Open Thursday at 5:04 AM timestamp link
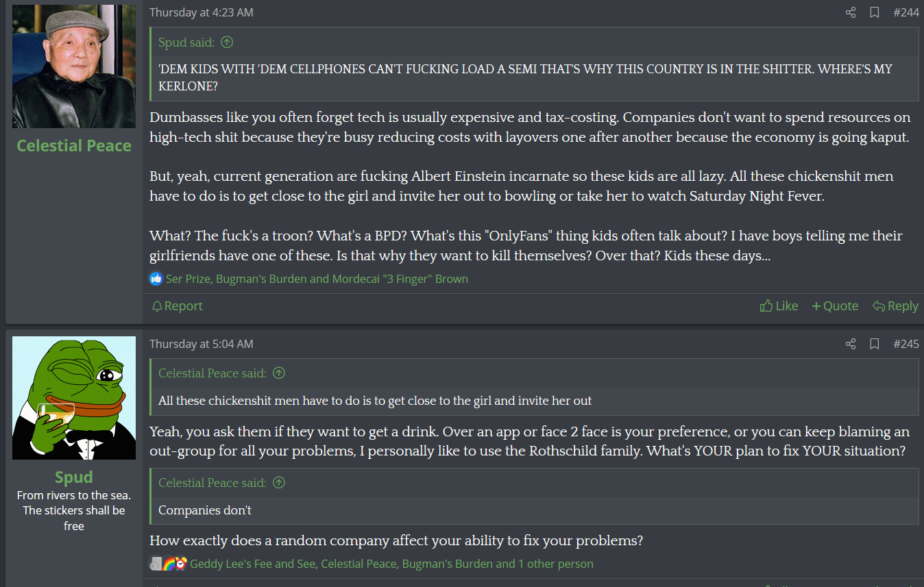 pyautogui.click(x=202, y=344)
